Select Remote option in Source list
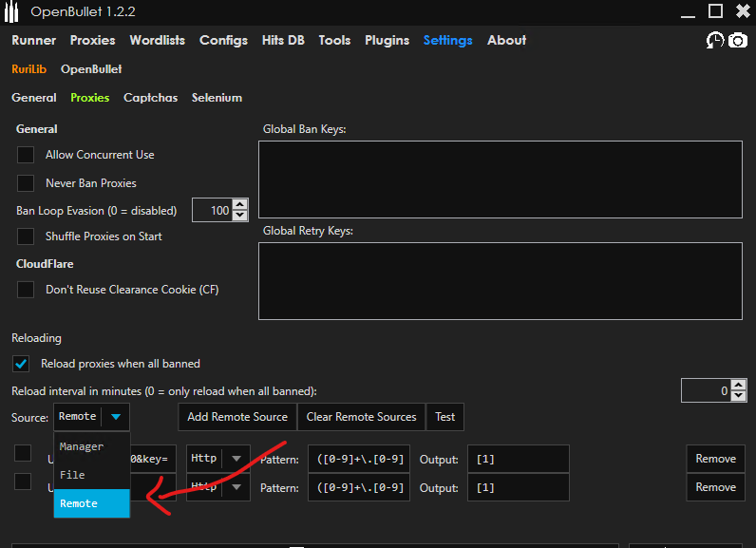This screenshot has height=548, width=756. [x=91, y=503]
